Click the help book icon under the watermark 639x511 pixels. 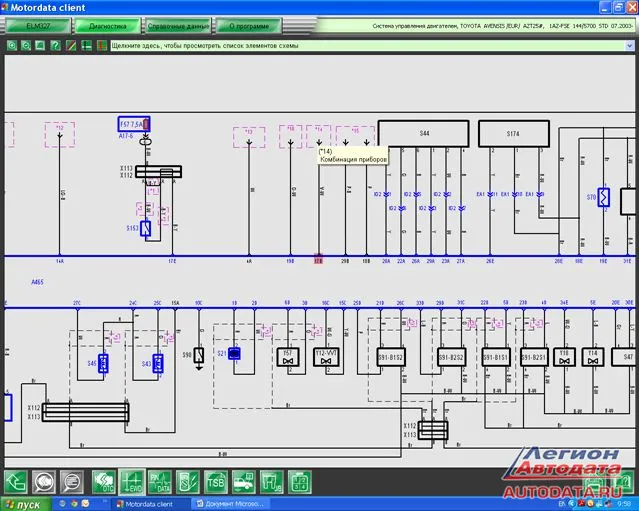(x=622, y=482)
